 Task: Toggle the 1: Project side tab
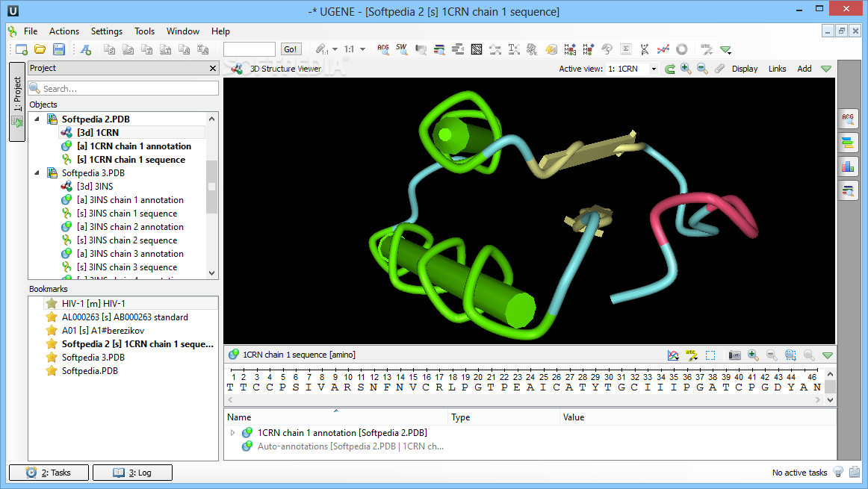point(17,102)
